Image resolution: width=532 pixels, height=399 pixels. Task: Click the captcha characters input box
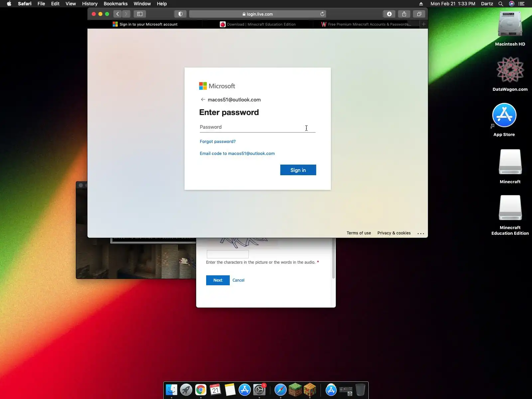pyautogui.click(x=228, y=254)
